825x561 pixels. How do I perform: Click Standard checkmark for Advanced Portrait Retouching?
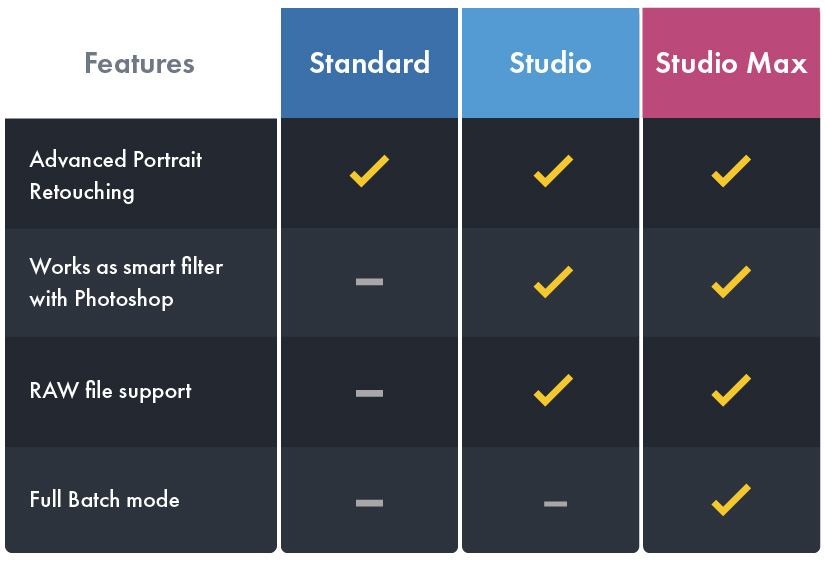click(369, 171)
